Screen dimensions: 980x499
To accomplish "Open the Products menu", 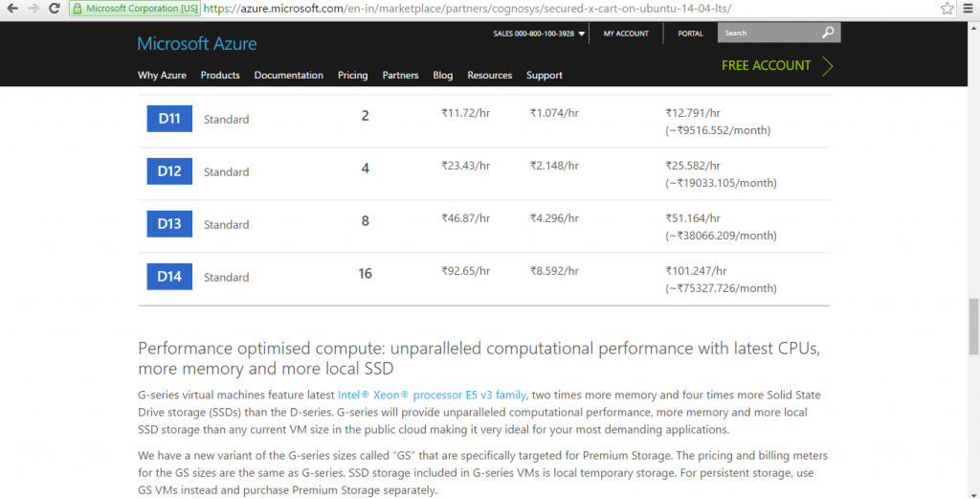I will click(x=220, y=76).
